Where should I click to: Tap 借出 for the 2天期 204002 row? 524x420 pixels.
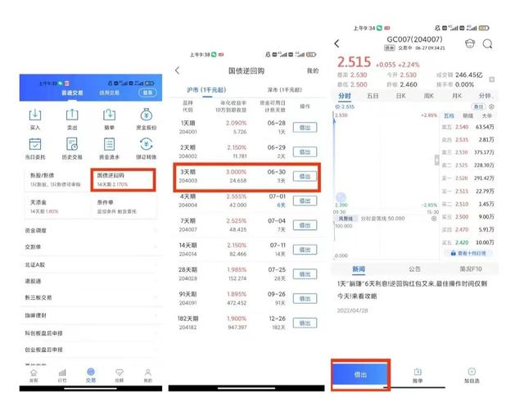point(305,152)
